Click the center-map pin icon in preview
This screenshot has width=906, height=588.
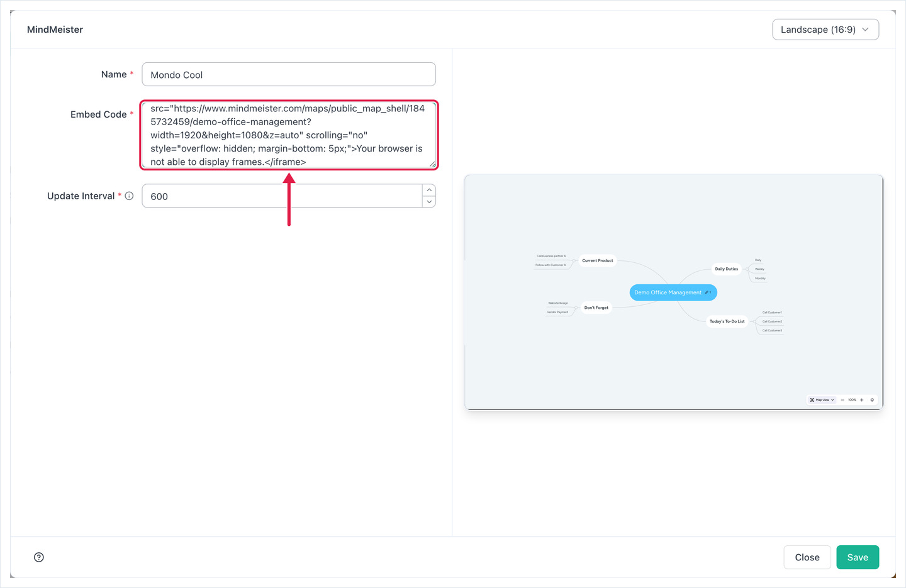(872, 400)
